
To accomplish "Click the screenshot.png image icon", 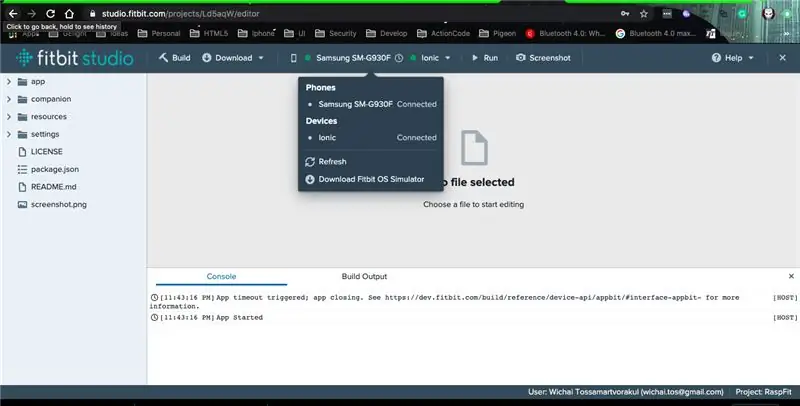I will 22,205.
